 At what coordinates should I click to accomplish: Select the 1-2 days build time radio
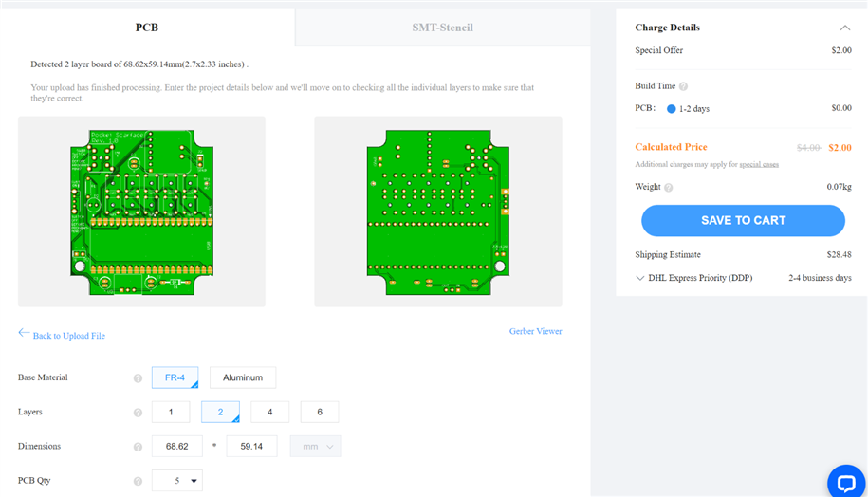point(671,109)
